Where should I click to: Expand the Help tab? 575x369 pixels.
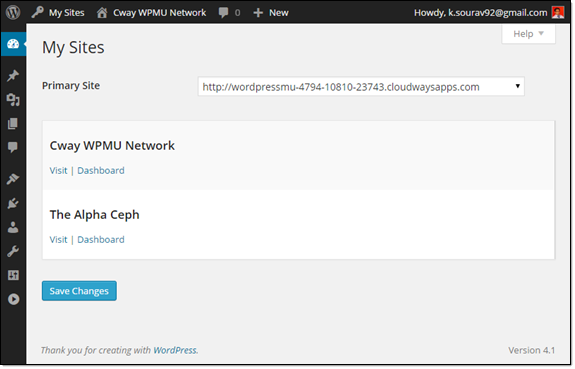(528, 34)
